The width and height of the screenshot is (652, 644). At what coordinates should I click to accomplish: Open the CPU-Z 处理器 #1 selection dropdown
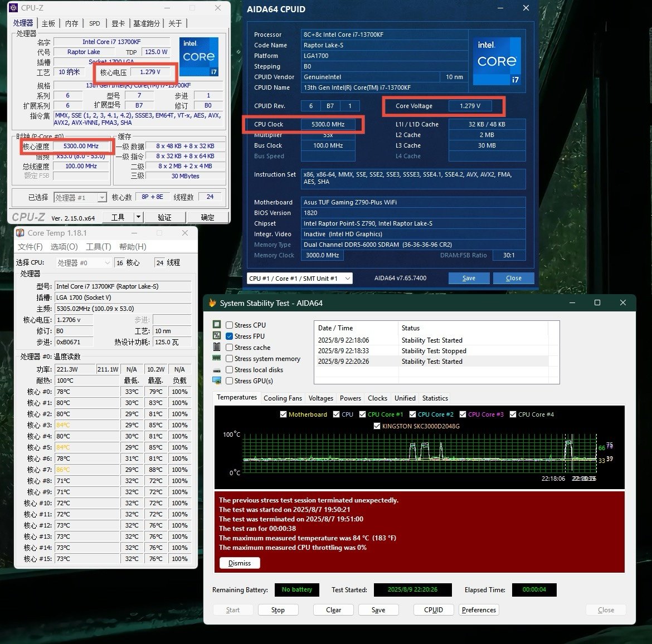[x=80, y=197]
